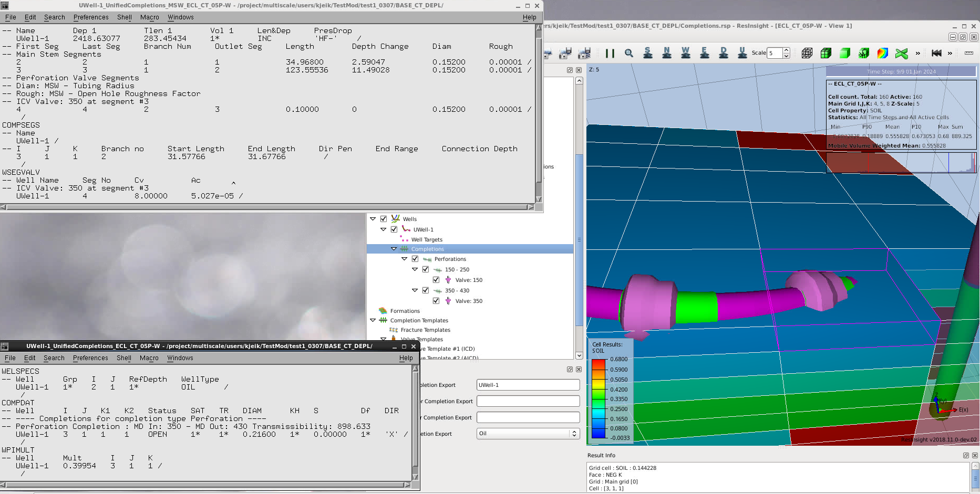Click the Well Targets pink dots icon
Screen dimensions: 980x494
coord(404,239)
